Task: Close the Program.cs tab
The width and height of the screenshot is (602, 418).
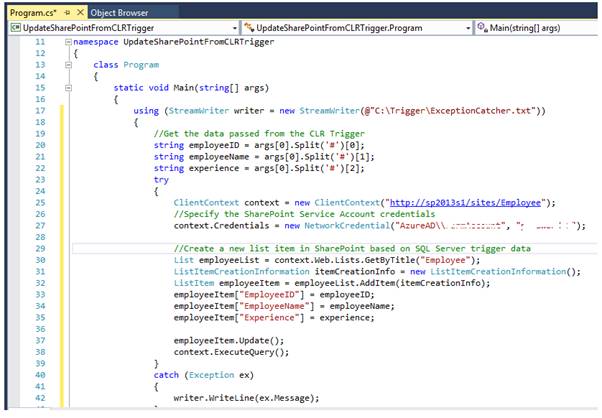Action: click(x=80, y=13)
